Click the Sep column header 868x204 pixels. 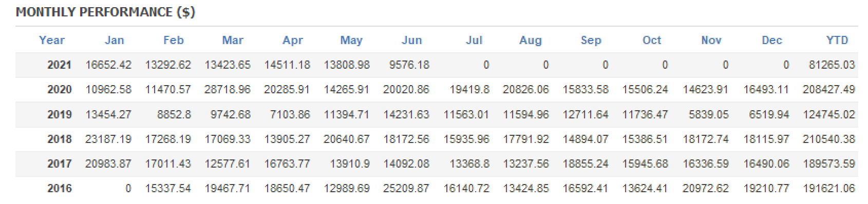coord(591,40)
